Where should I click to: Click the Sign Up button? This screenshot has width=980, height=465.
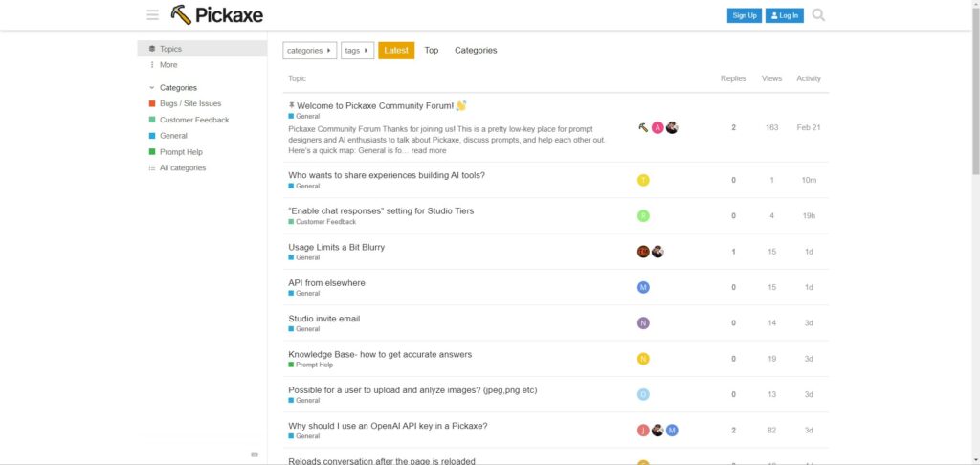pyautogui.click(x=744, y=15)
